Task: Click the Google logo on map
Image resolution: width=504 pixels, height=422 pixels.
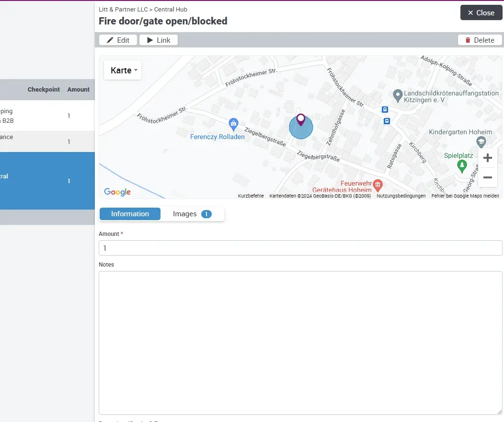Action: (117, 192)
